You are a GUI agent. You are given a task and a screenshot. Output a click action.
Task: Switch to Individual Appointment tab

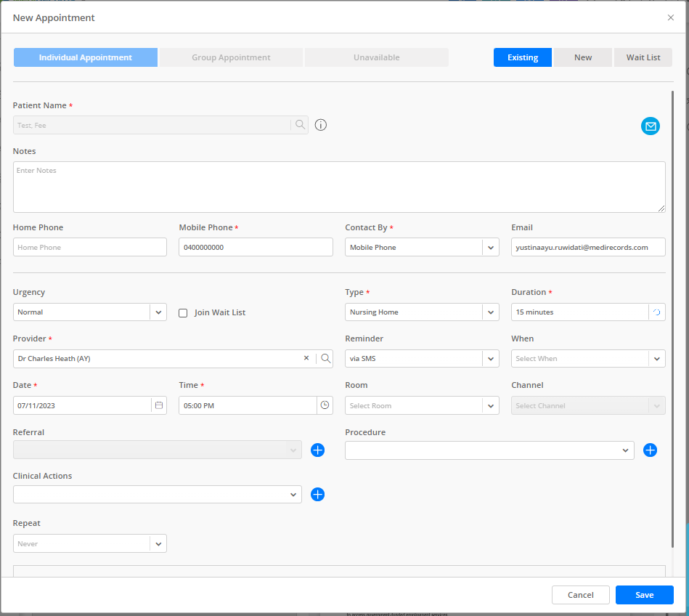pos(85,57)
